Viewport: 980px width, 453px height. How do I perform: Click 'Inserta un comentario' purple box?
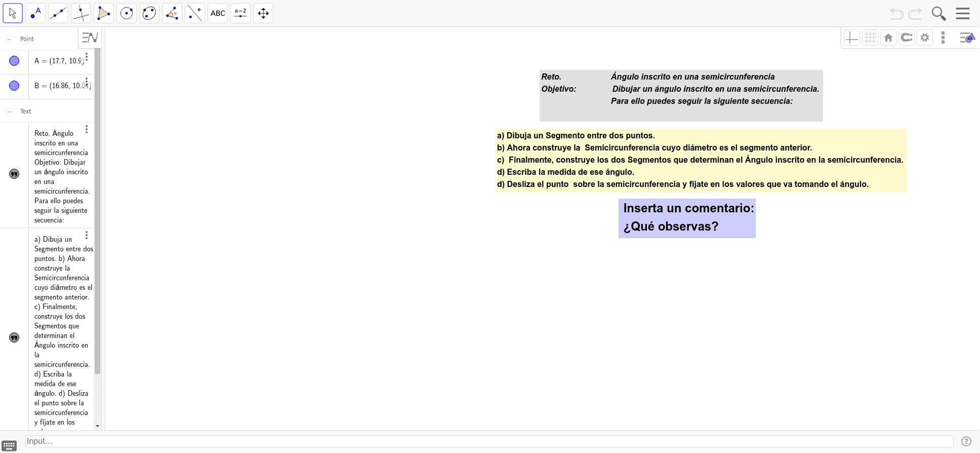687,218
